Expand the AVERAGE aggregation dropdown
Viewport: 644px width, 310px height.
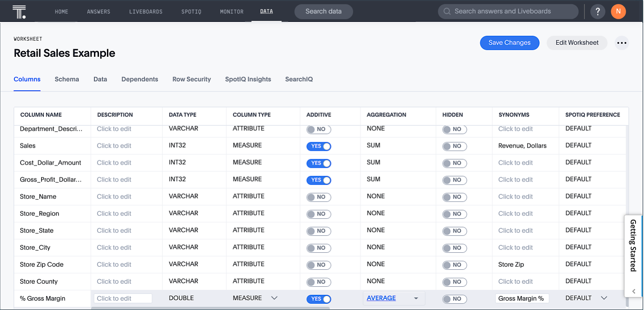click(x=416, y=298)
